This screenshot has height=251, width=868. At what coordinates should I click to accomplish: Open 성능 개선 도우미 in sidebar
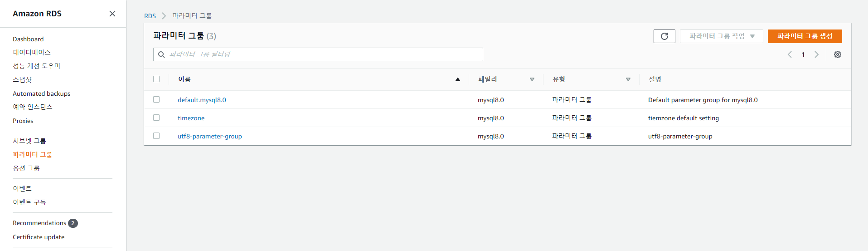point(37,66)
